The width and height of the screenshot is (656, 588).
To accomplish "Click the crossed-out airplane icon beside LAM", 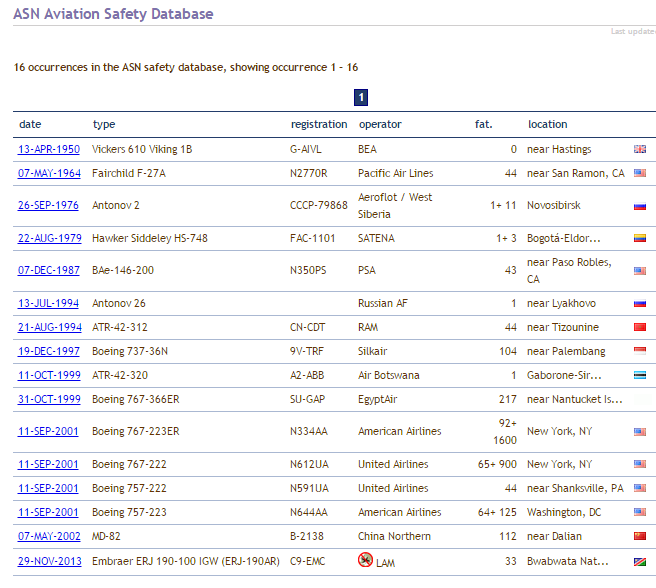I will [365, 560].
